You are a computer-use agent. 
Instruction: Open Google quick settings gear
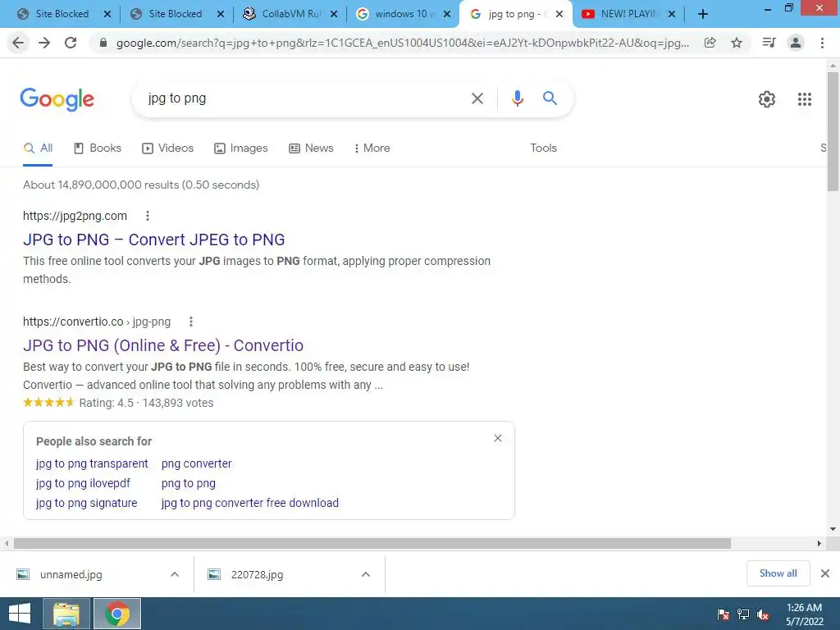click(x=767, y=99)
